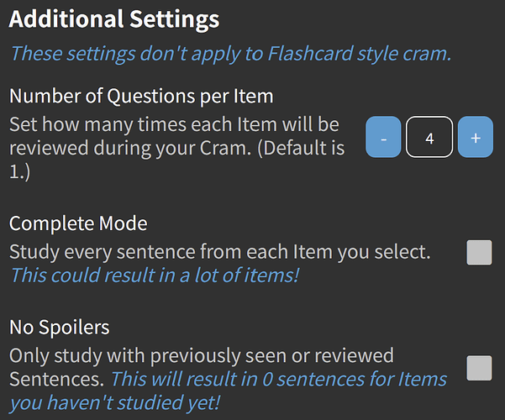Screen dimensions: 505x420
Task: Click the 'Set how many times each Item' description
Action: point(175,125)
